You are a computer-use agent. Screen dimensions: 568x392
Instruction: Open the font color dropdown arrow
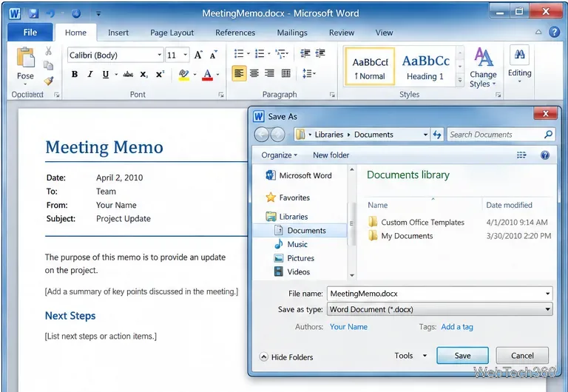(x=217, y=75)
